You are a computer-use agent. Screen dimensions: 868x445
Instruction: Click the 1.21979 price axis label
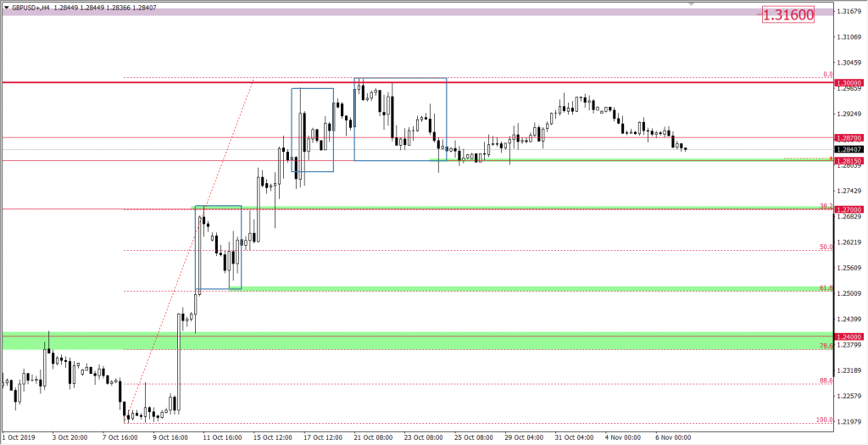849,422
